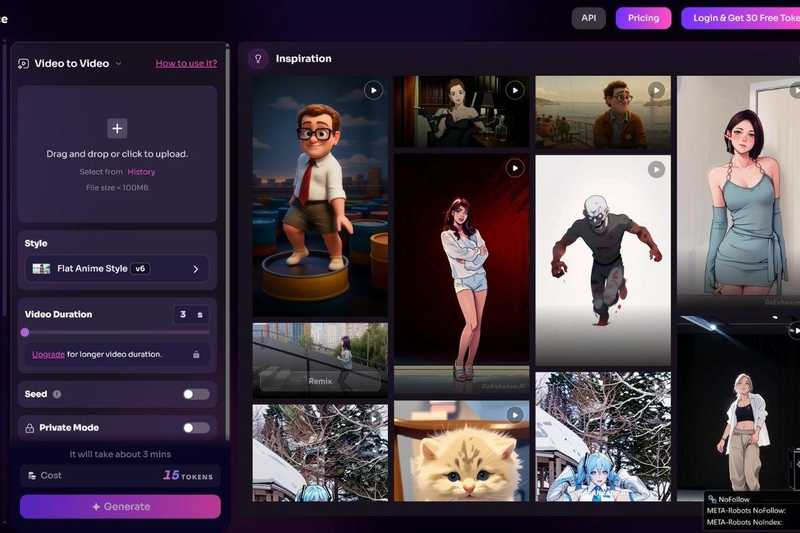Click the plus upload icon
The image size is (800, 533).
117,129
